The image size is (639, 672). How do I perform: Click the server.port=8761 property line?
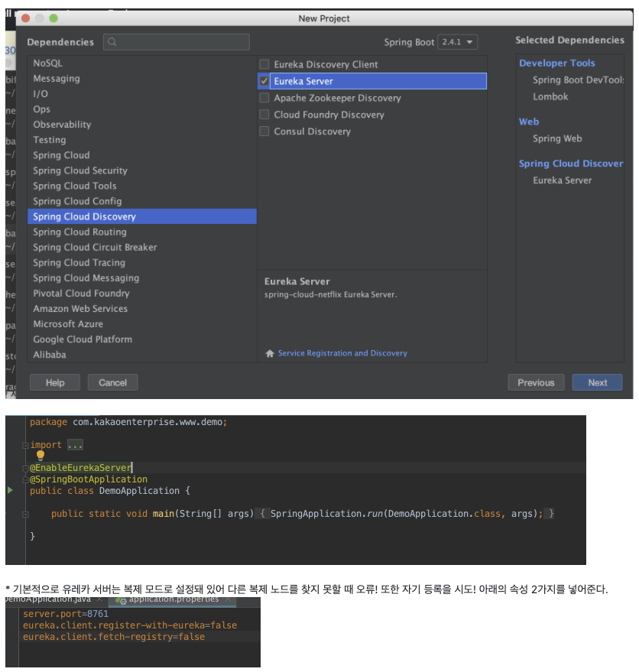(66, 614)
